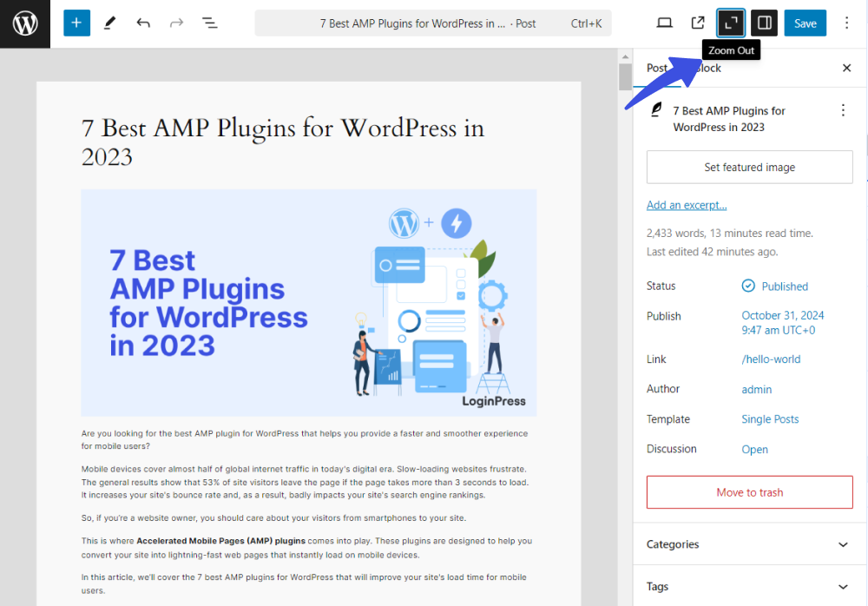The width and height of the screenshot is (868, 606).
Task: Change the Published status
Action: 784,286
